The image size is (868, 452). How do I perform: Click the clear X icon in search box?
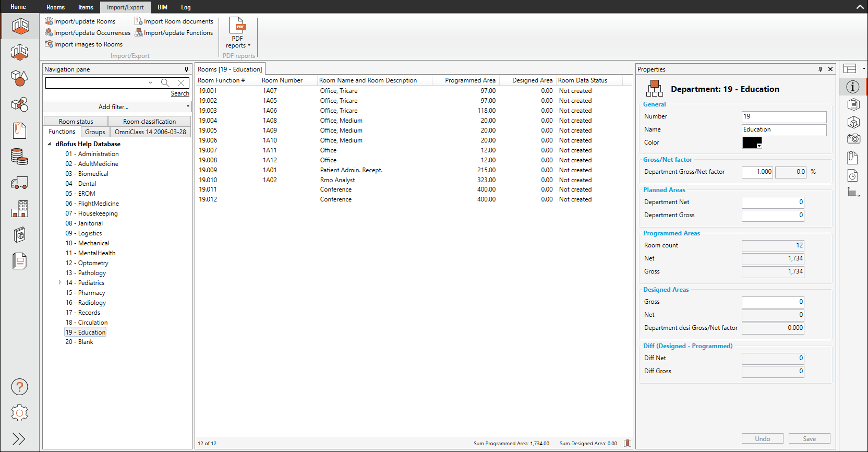(x=181, y=83)
